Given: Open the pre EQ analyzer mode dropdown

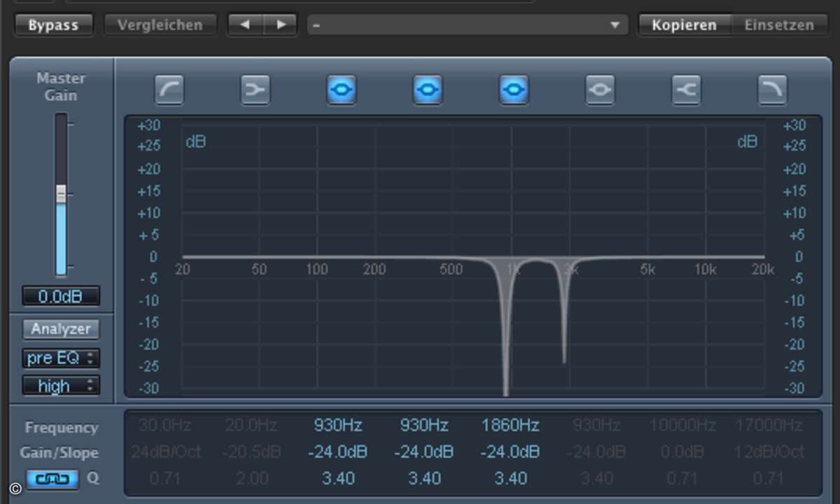Looking at the screenshot, I should tap(61, 358).
